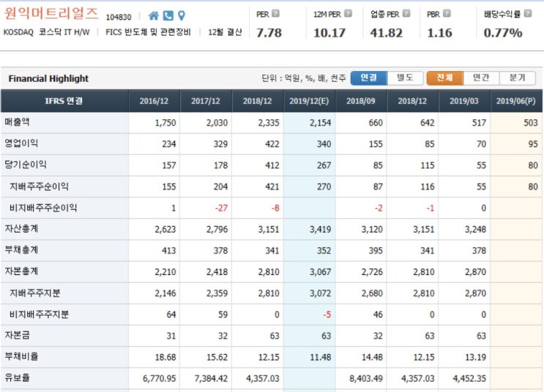Image resolution: width=544 pixels, height=392 pixels.
Task: Click the 2019/12(E) column header
Action: [309, 101]
